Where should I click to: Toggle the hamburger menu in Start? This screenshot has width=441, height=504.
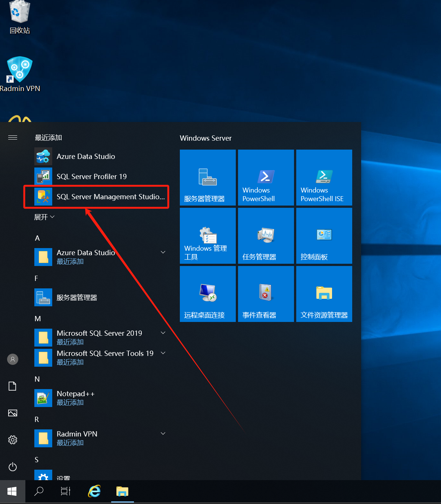[13, 138]
